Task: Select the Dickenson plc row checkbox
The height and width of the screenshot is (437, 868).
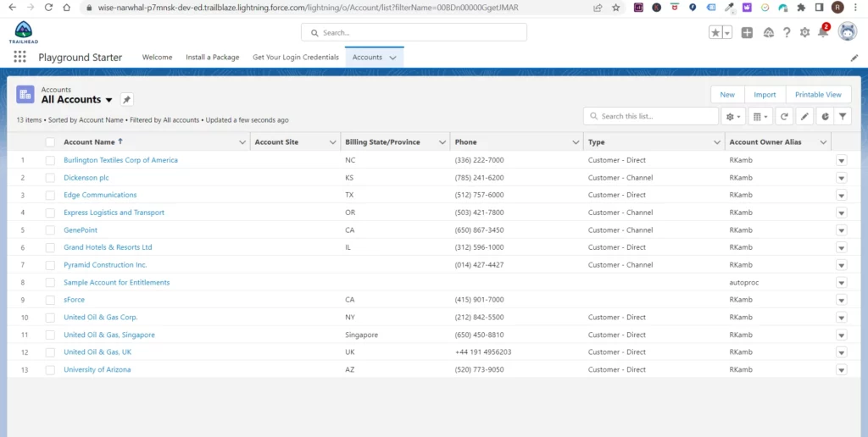Action: (50, 178)
